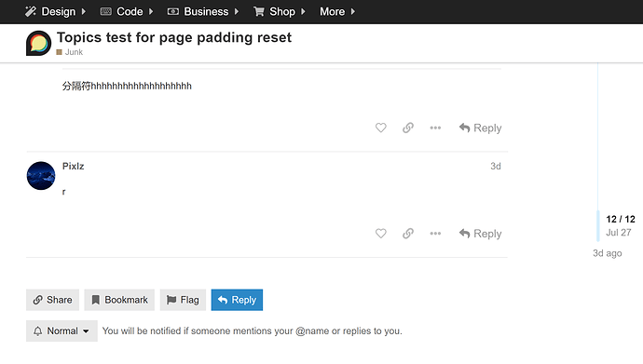This screenshot has width=643, height=364.
Task: Click the Business money icon
Action: (x=173, y=11)
